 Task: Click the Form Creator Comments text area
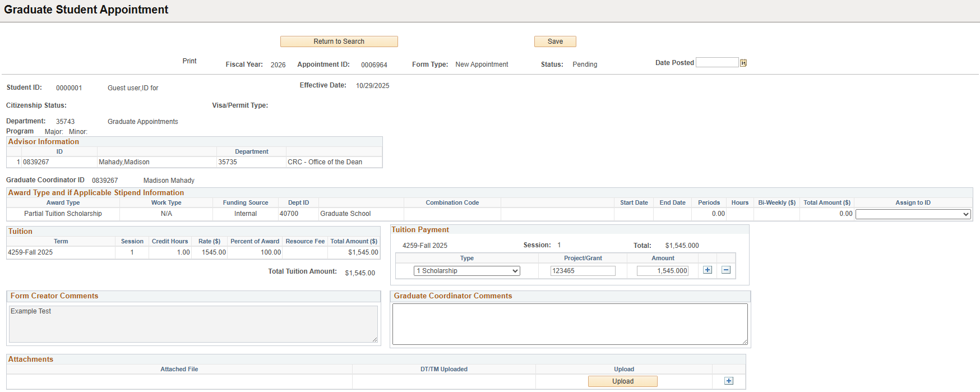point(193,324)
